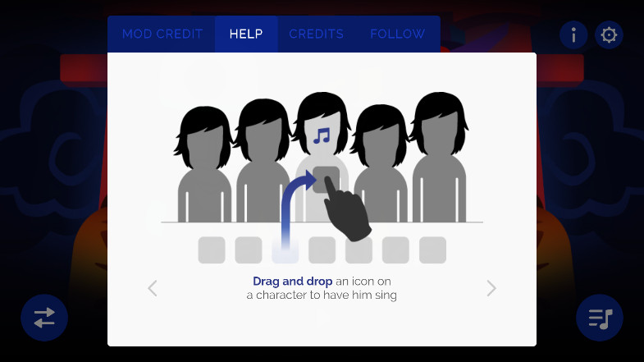644x362 pixels.
Task: Switch to the MOD CREDIT tab
Action: [x=162, y=34]
